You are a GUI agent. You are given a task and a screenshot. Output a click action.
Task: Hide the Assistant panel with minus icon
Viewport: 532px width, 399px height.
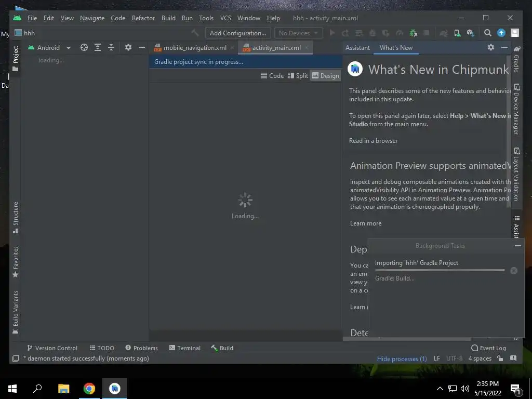tap(504, 47)
